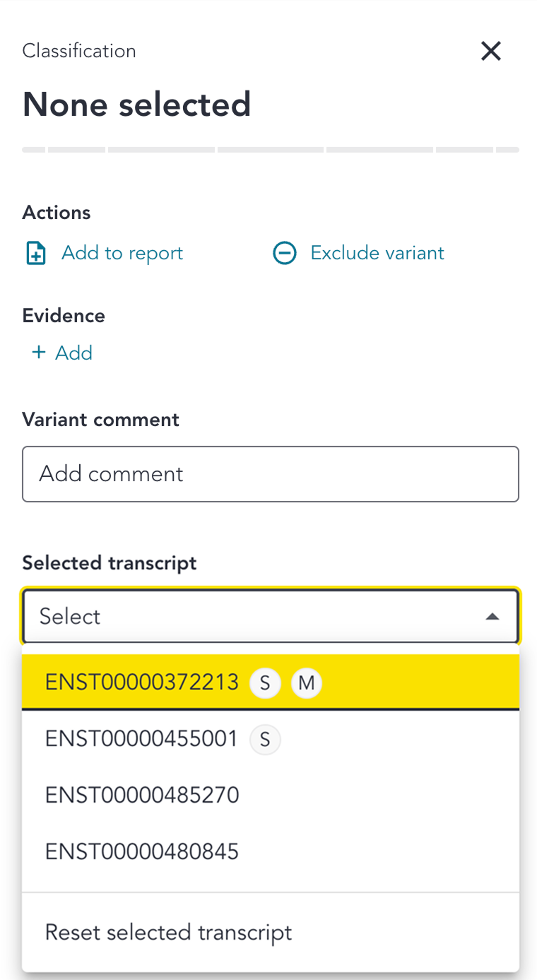Click the S badge on ENST00000455001

265,740
